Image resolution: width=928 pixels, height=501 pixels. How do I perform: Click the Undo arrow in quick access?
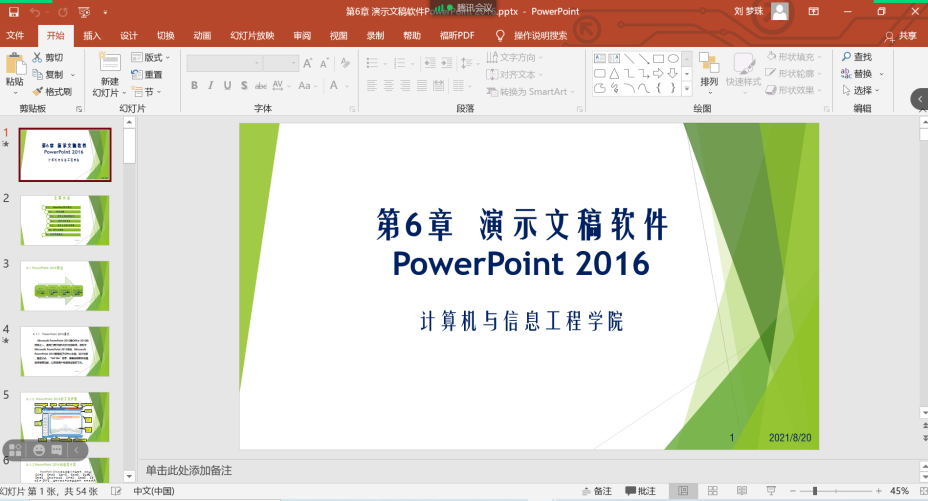pyautogui.click(x=35, y=12)
